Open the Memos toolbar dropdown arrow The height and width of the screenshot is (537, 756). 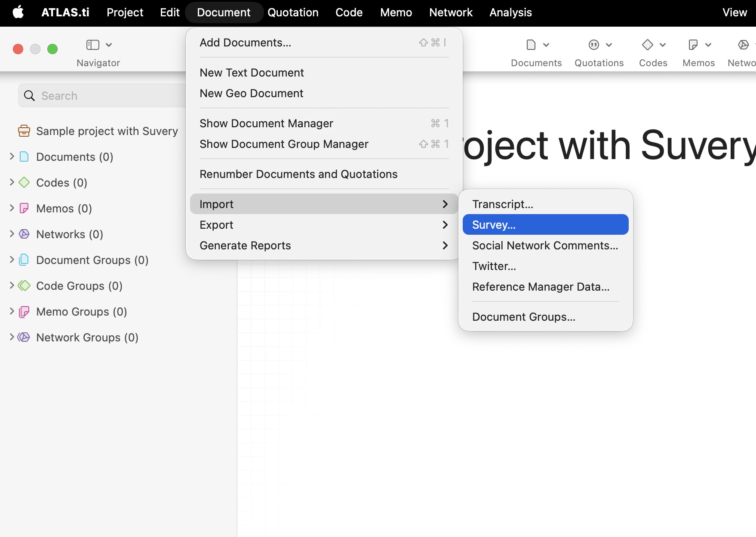pyautogui.click(x=708, y=45)
